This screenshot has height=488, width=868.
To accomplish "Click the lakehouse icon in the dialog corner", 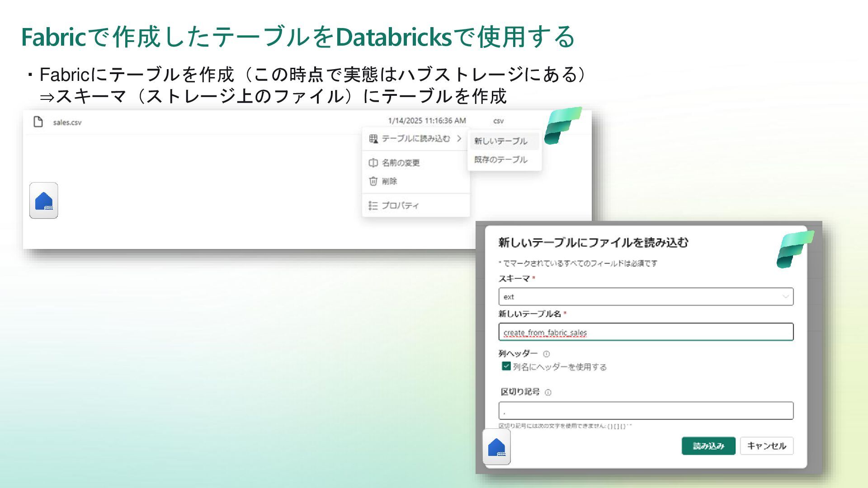I will [x=496, y=447].
